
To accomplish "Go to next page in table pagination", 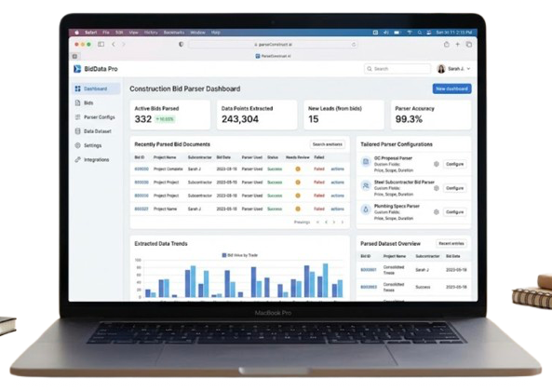I will click(334, 223).
